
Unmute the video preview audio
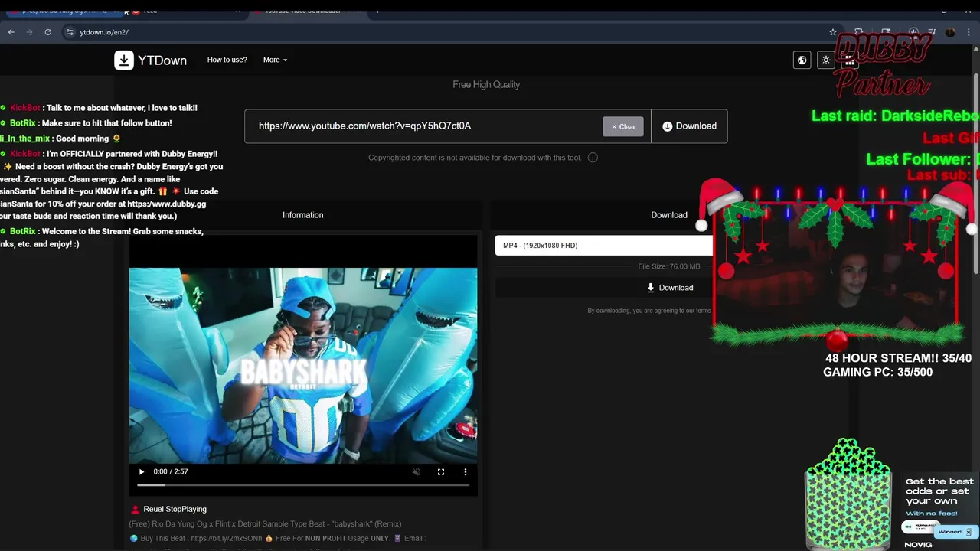coord(416,472)
